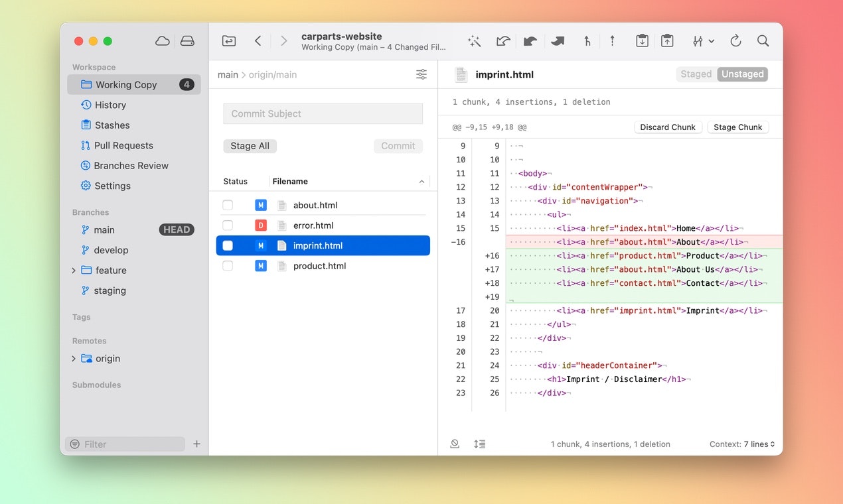Add new item with plus button
843x504 pixels.
click(x=196, y=444)
